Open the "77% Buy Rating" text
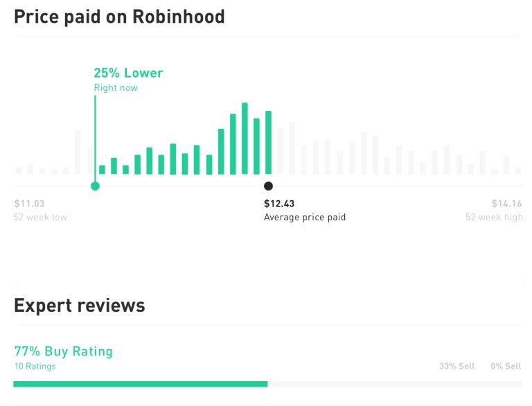This screenshot has height=406, width=532. pos(63,351)
